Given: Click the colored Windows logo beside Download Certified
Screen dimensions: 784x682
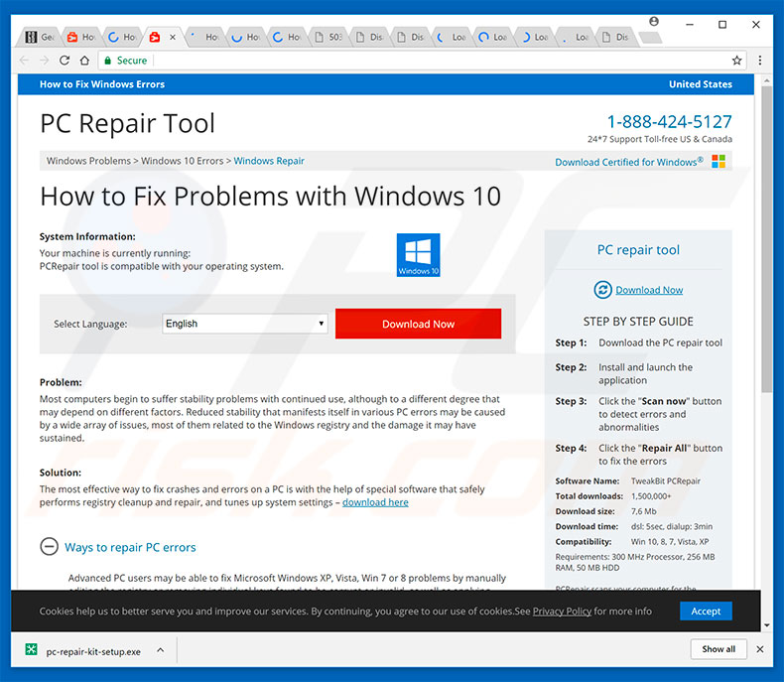Looking at the screenshot, I should (719, 162).
